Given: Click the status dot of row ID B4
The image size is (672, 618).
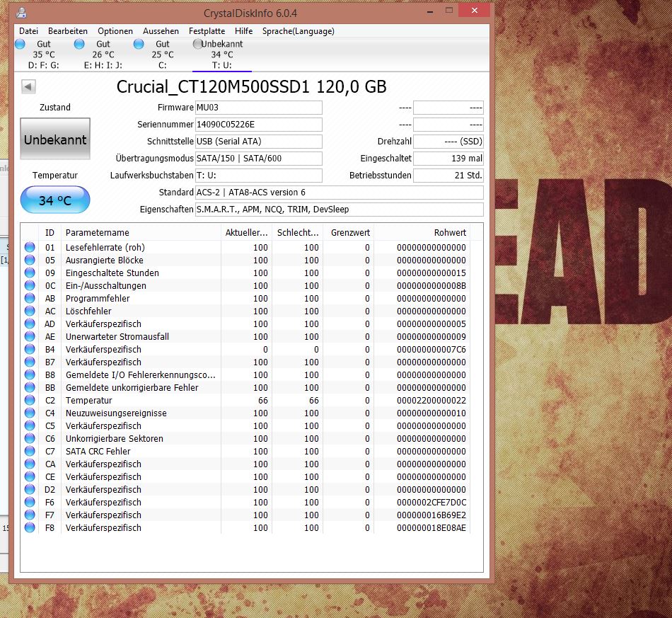Looking at the screenshot, I should click(30, 349).
